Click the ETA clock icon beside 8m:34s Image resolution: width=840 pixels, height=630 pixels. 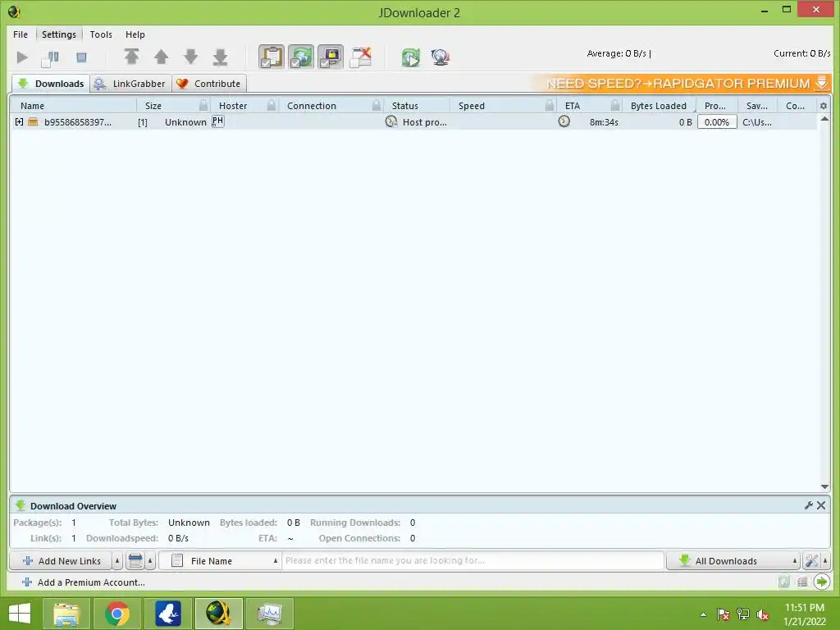(564, 121)
